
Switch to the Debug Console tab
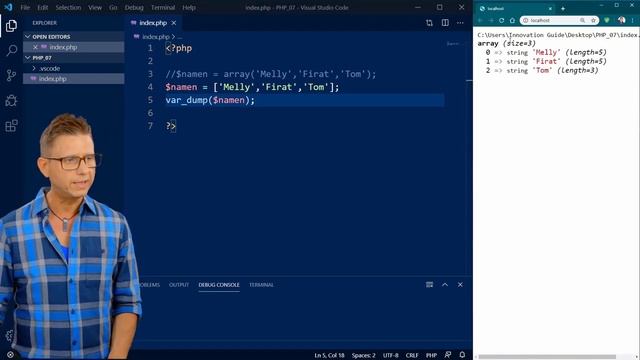[219, 285]
